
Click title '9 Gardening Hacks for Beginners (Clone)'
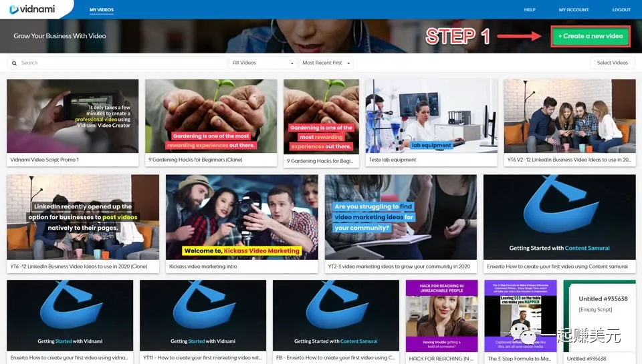tap(195, 160)
